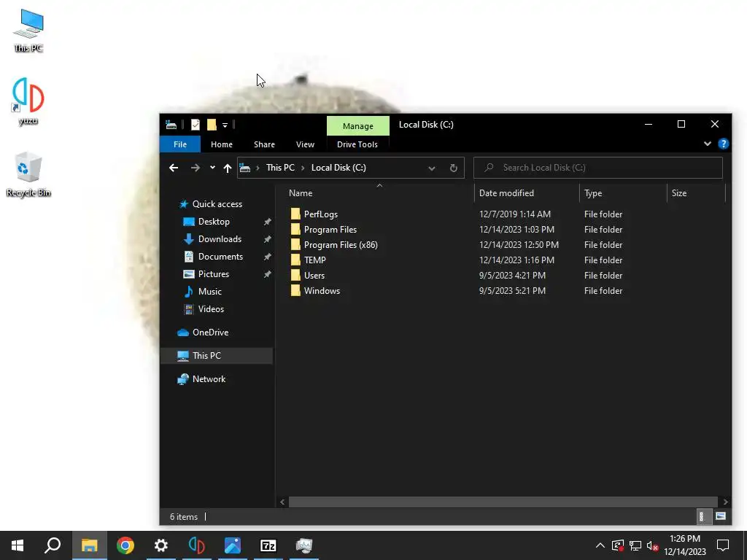The width and height of the screenshot is (747, 560).
Task: Click the right arrow of horizontal scrollbar
Action: click(x=725, y=502)
